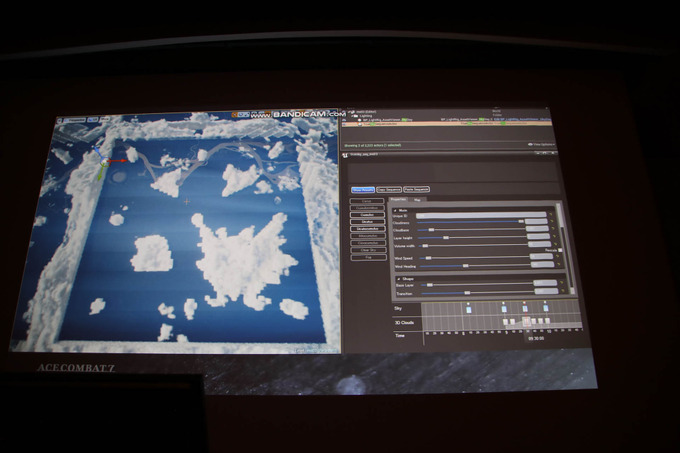Collapse the Main properties section

[395, 210]
